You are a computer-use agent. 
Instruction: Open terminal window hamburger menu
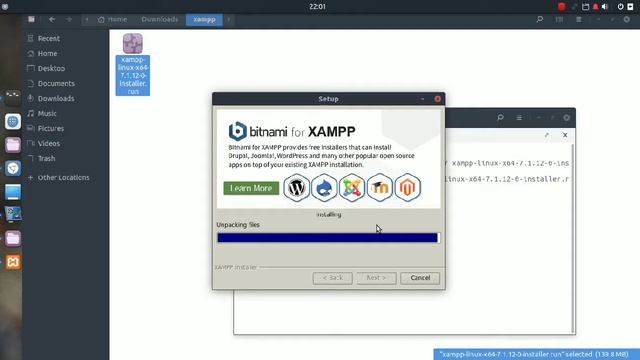[519, 118]
